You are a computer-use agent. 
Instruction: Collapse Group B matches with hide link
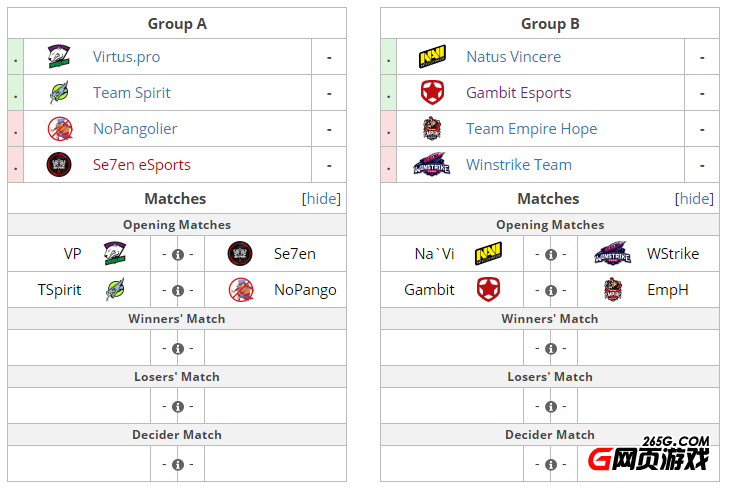click(694, 198)
